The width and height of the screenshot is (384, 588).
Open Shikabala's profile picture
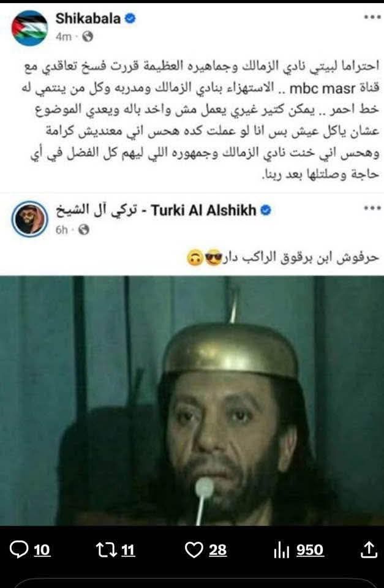pos(29,28)
